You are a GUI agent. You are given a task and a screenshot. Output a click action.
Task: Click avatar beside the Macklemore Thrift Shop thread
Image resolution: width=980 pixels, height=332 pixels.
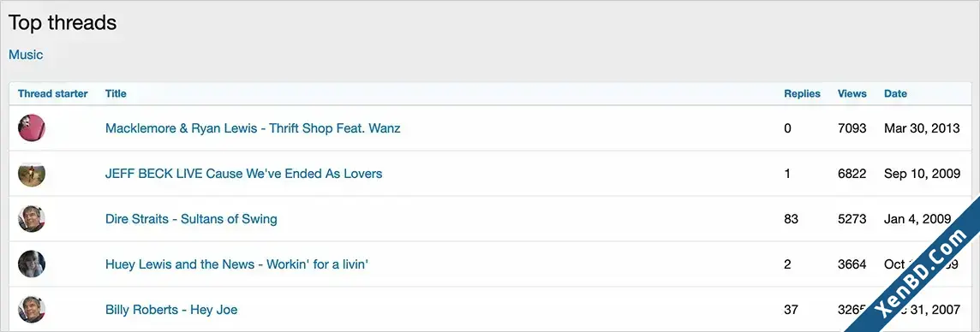(31, 128)
